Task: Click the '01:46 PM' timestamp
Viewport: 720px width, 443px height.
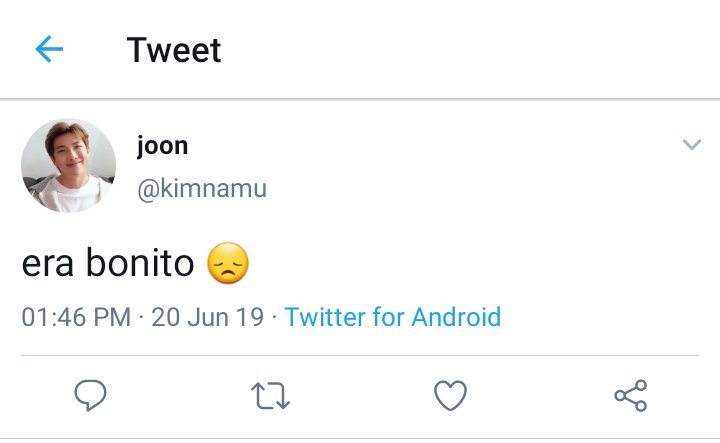Action: tap(76, 318)
